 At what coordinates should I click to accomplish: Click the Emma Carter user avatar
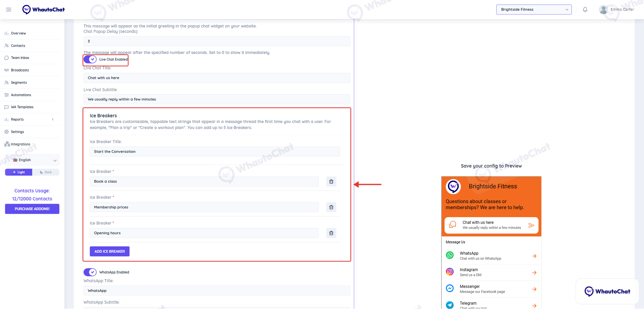pyautogui.click(x=603, y=9)
